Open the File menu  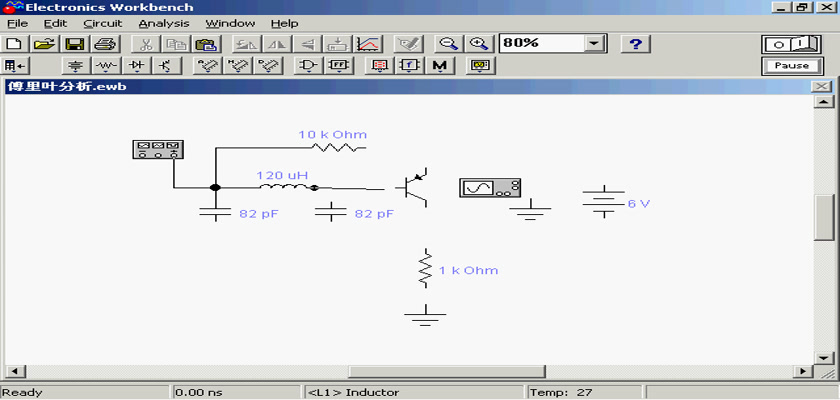coord(17,24)
